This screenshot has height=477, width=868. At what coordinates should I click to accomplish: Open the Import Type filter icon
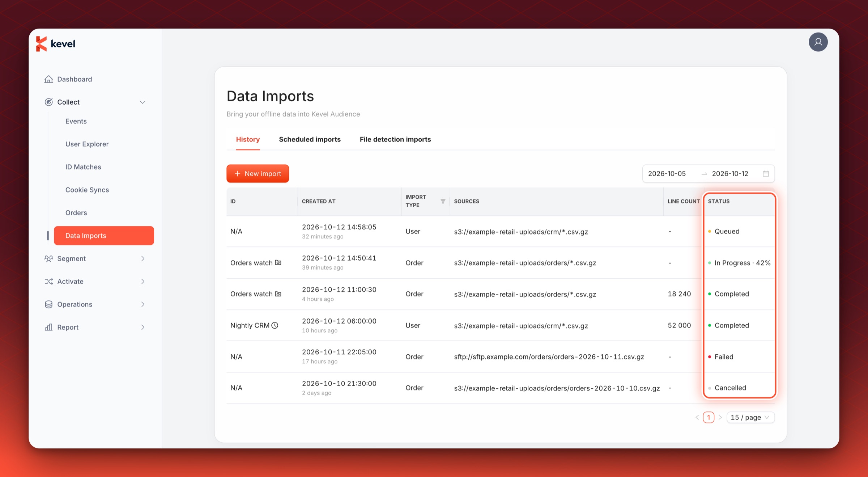tap(443, 201)
